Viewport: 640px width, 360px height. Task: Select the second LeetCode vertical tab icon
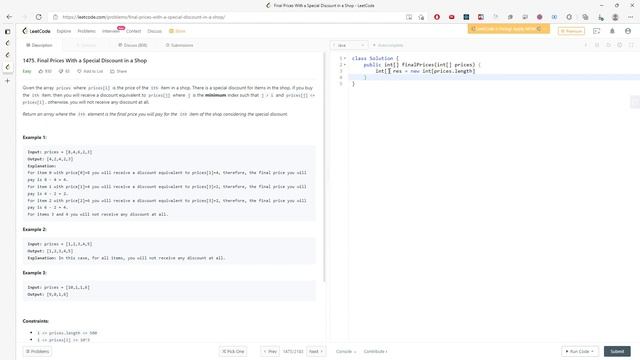coord(7,55)
